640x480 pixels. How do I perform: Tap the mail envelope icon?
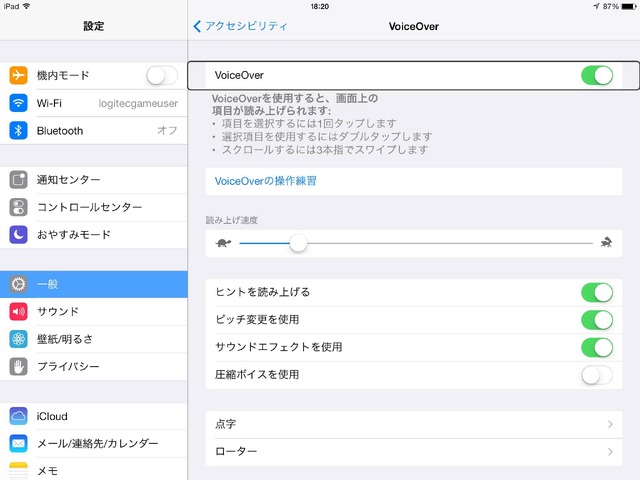18,443
